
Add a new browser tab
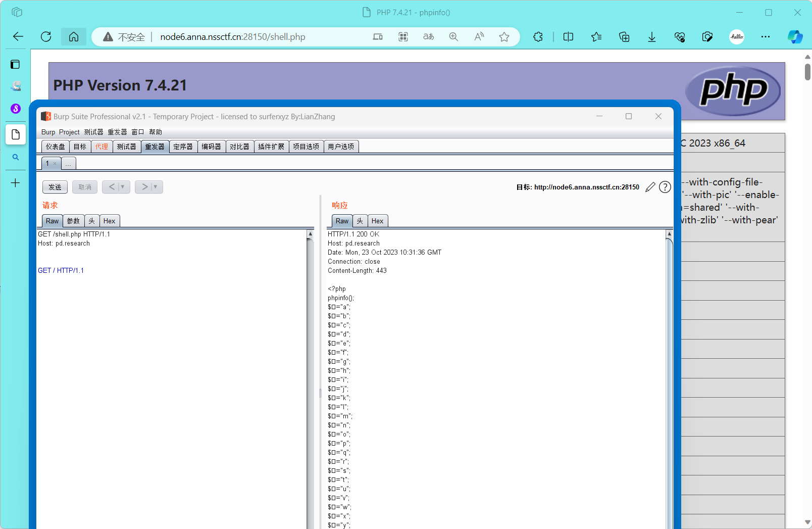pos(15,183)
